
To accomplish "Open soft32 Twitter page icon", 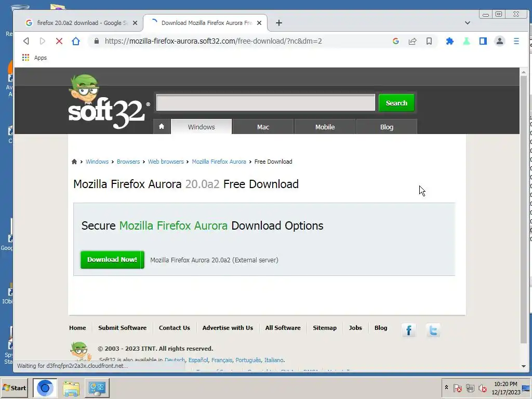I will (433, 330).
